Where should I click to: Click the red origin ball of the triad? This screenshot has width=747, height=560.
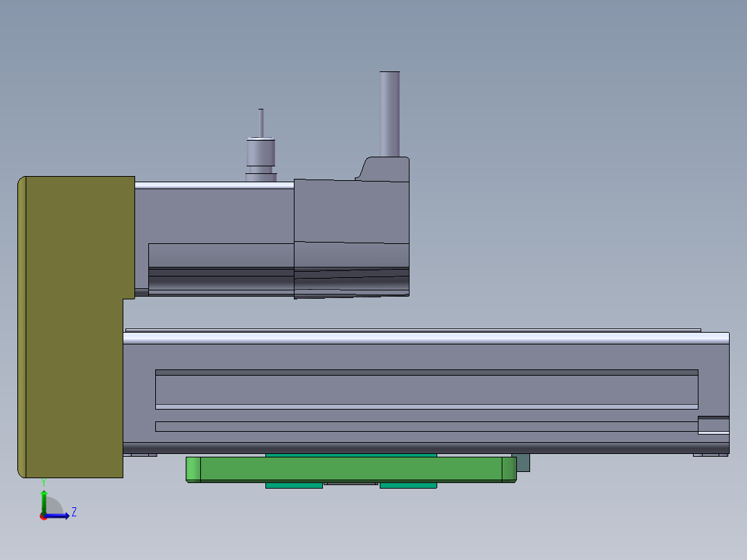[44, 516]
